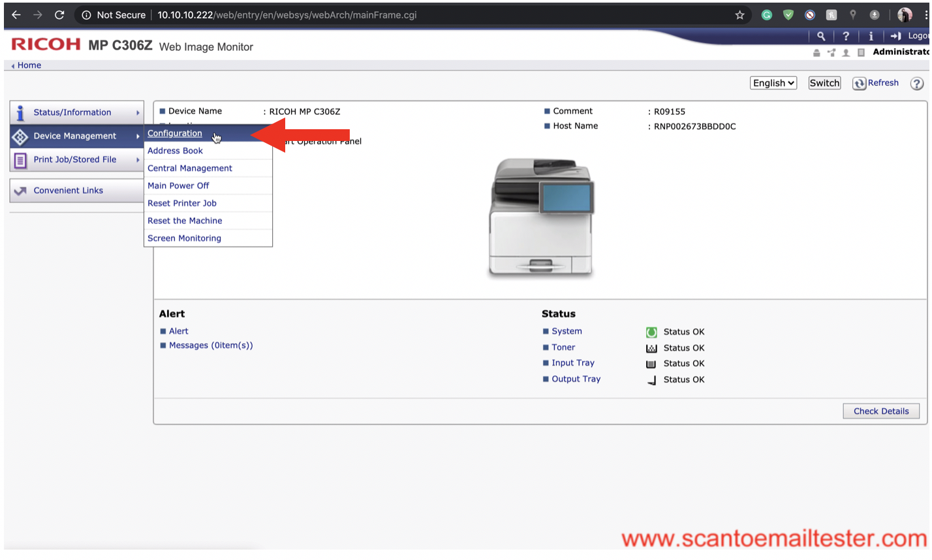Click the browser address bar URL

point(287,15)
